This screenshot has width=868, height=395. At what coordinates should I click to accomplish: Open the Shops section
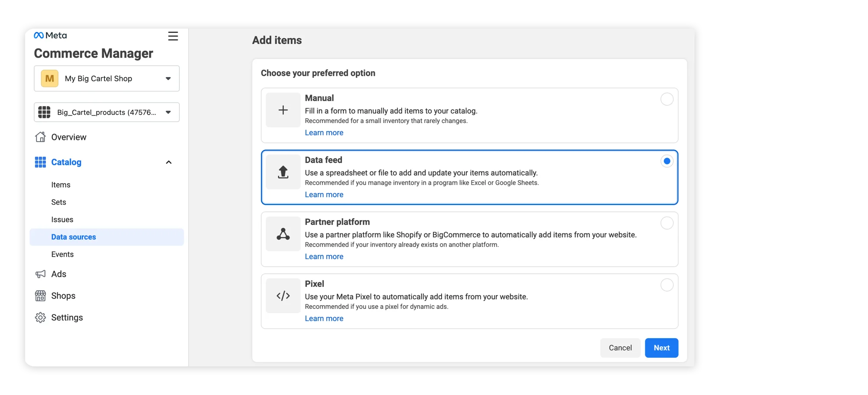(x=63, y=296)
